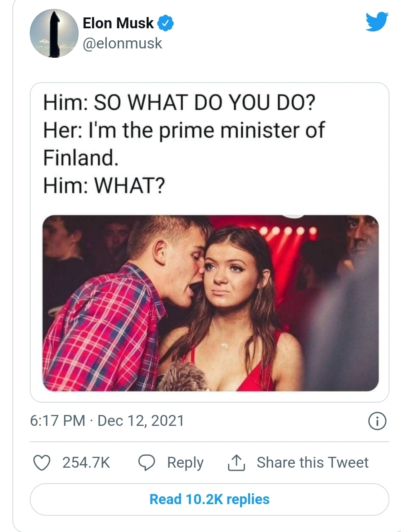Click the Twitter bird logo

377,22
